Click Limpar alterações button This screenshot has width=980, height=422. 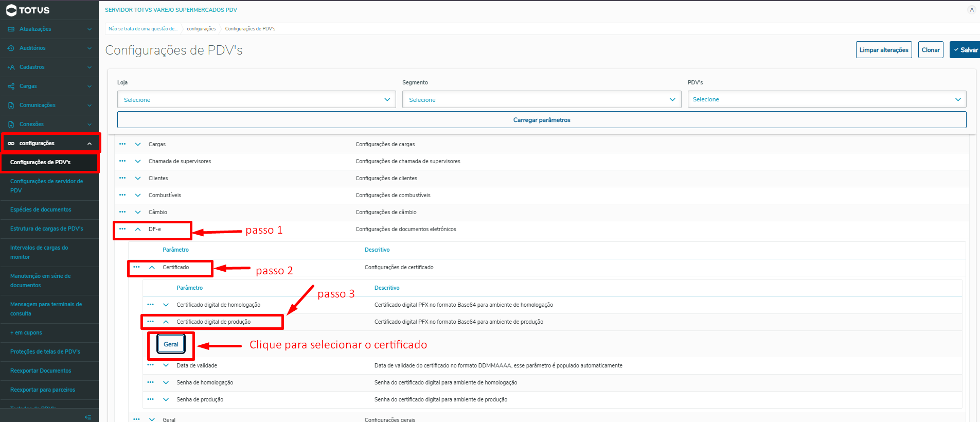click(x=884, y=50)
